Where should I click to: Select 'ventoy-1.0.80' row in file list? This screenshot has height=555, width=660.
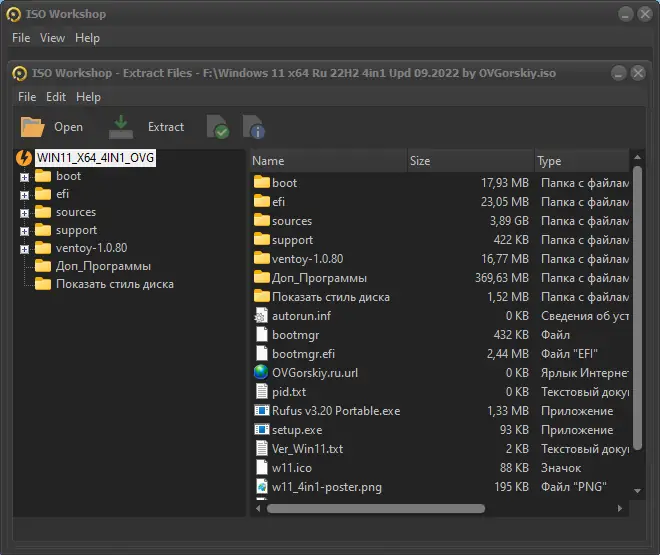440,258
